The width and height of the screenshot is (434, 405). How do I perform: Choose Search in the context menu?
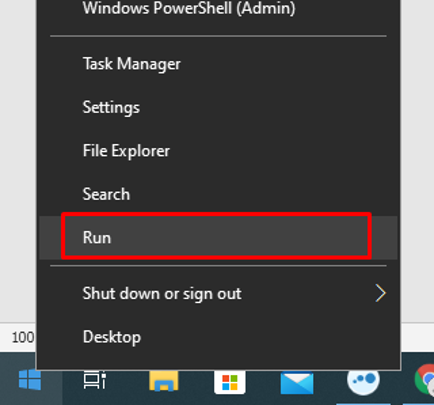point(218,194)
